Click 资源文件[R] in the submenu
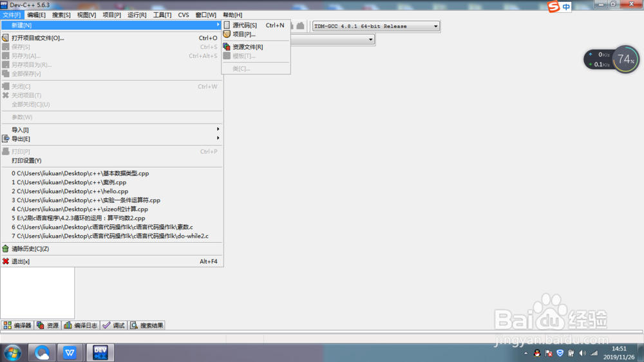The width and height of the screenshot is (644, 362). [256, 47]
